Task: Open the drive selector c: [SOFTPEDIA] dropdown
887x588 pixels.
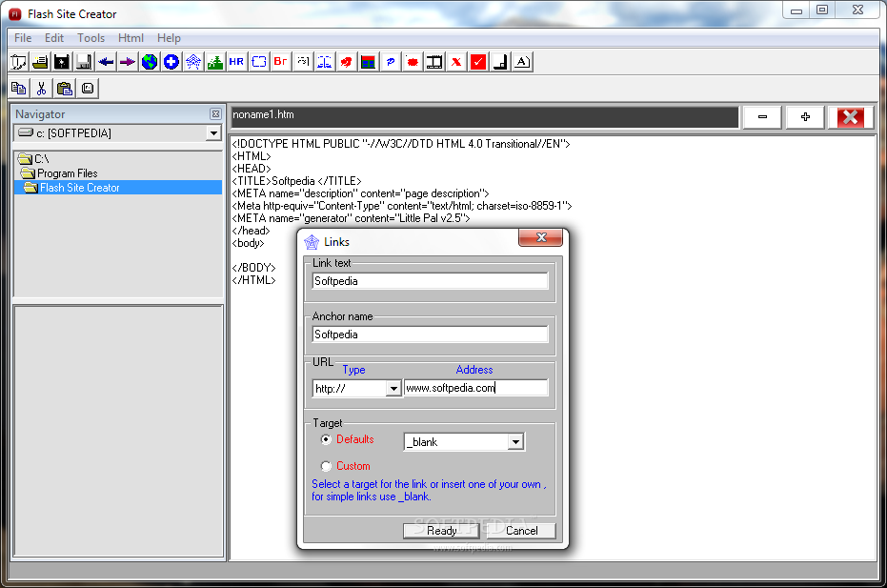Action: 213,133
